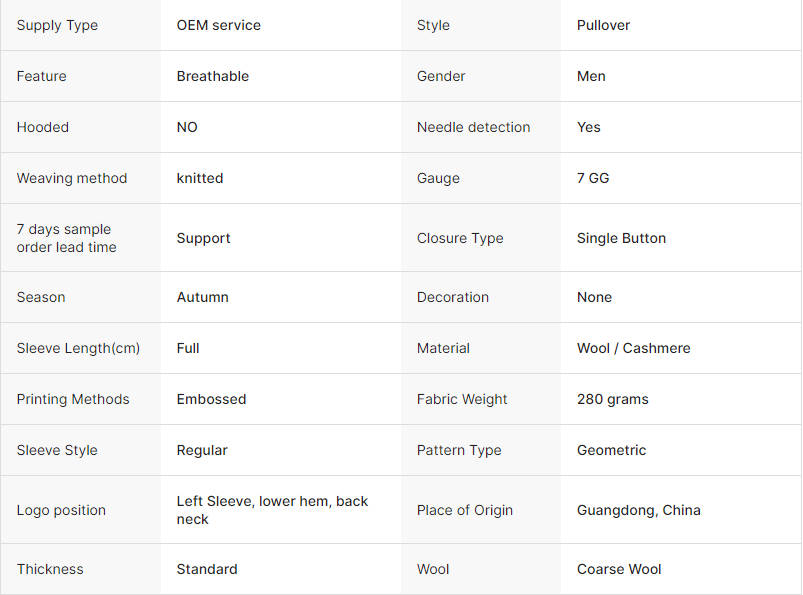803x595 pixels.
Task: Click the "Needle detection" label
Action: click(473, 127)
